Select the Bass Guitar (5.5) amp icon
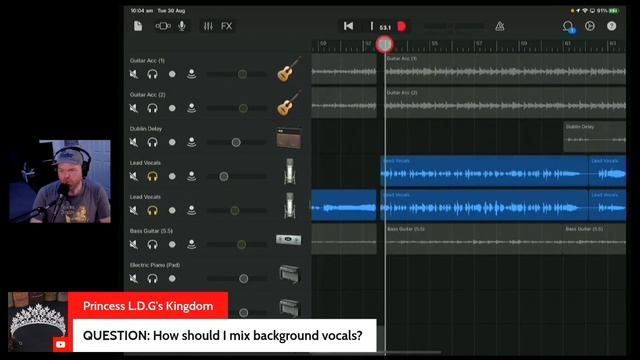The height and width of the screenshot is (360, 640). (289, 240)
